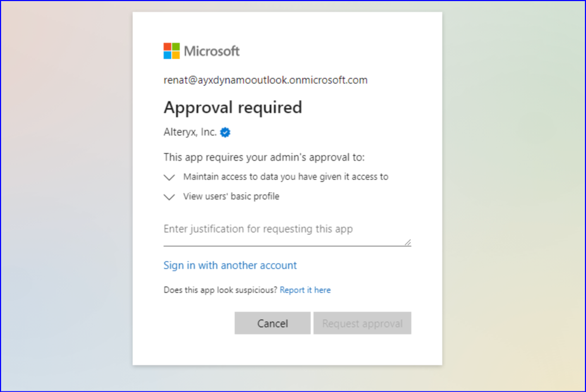Click the Approval required heading
Image resolution: width=586 pixels, height=392 pixels.
pos(233,108)
